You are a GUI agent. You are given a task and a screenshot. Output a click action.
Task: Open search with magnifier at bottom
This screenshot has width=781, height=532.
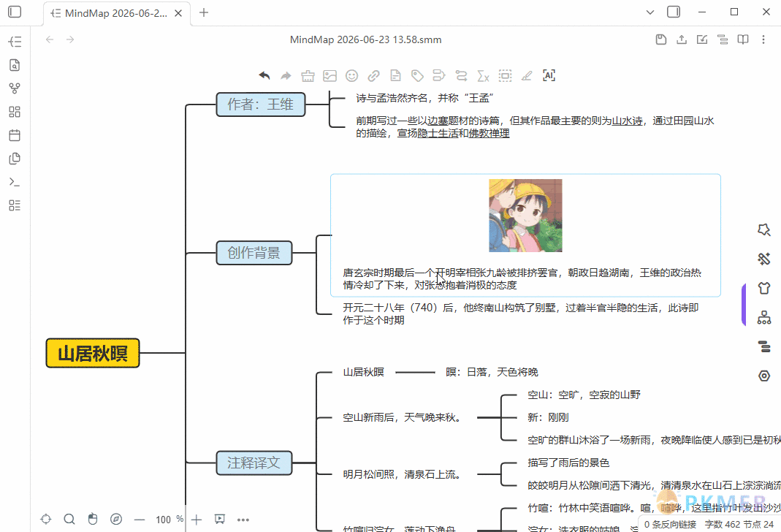click(x=69, y=520)
